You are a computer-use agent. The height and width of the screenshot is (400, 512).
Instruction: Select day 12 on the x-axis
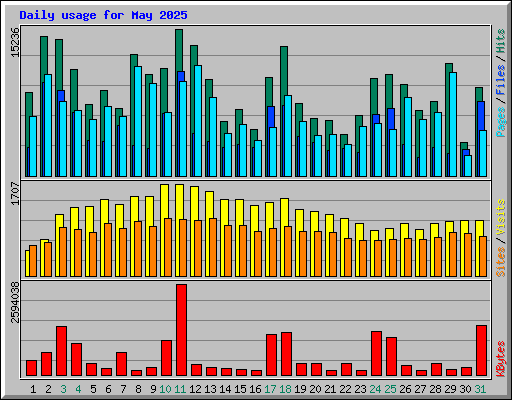pyautogui.click(x=195, y=389)
